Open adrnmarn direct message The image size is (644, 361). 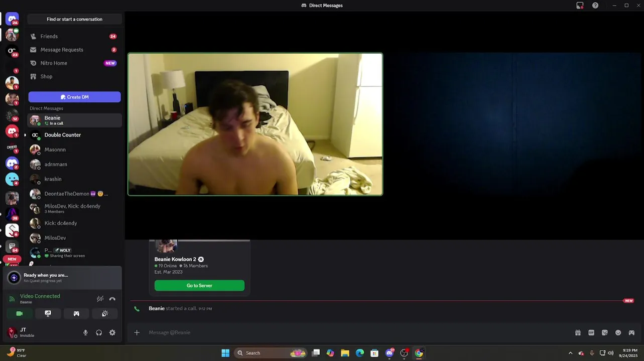click(x=74, y=164)
